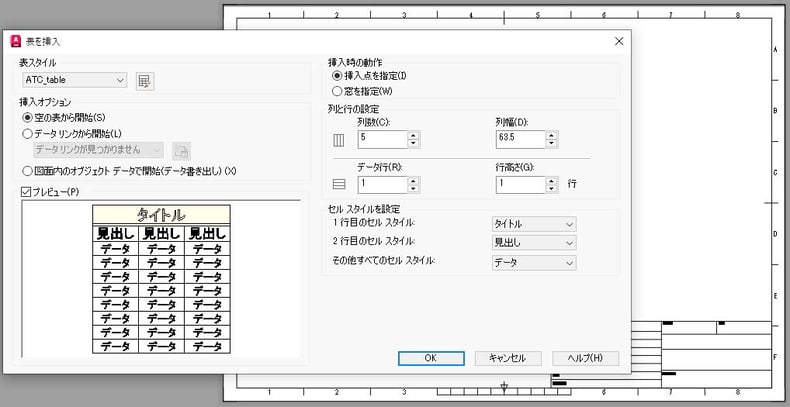Click the 列数 input field
790x407 pixels.
pos(383,140)
